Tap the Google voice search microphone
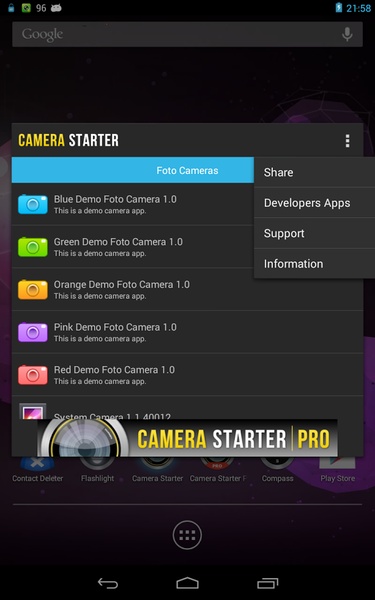375x600 pixels. click(x=347, y=34)
